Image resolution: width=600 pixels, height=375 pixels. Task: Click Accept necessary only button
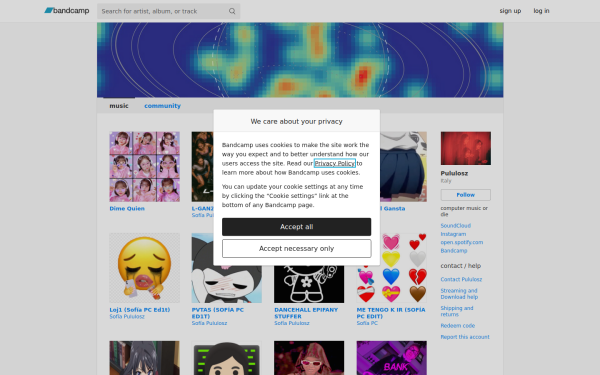(x=297, y=249)
